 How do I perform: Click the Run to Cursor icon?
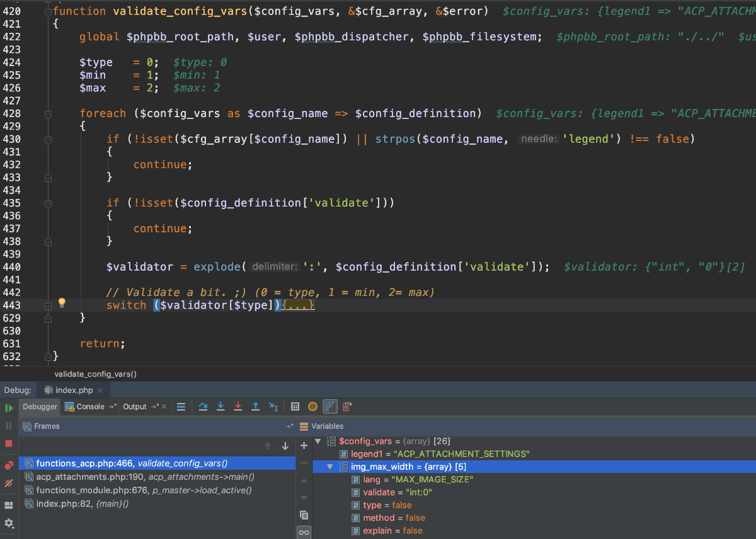(x=273, y=407)
